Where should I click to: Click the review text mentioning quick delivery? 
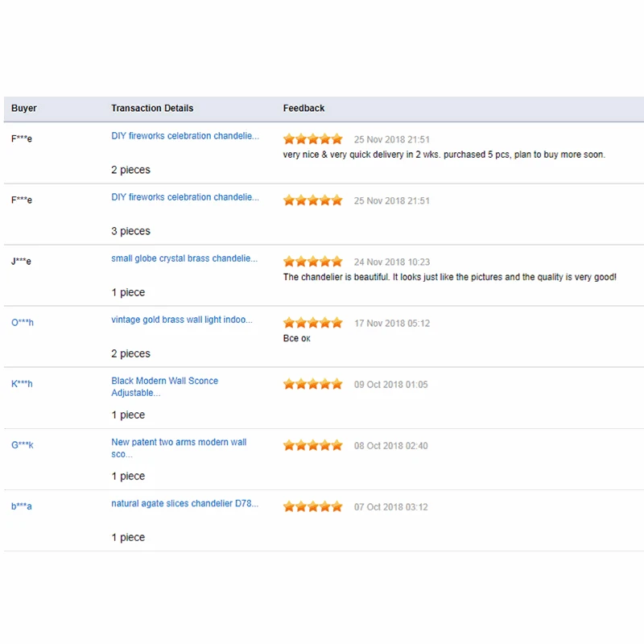click(442, 155)
